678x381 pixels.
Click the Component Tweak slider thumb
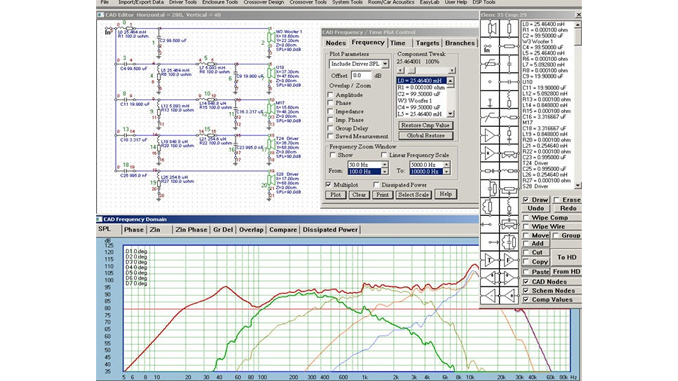click(x=412, y=70)
